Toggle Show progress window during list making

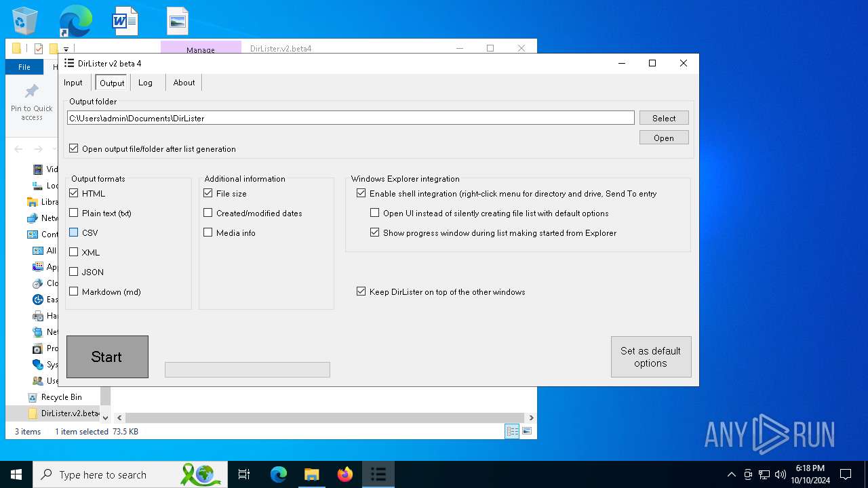[x=375, y=232]
